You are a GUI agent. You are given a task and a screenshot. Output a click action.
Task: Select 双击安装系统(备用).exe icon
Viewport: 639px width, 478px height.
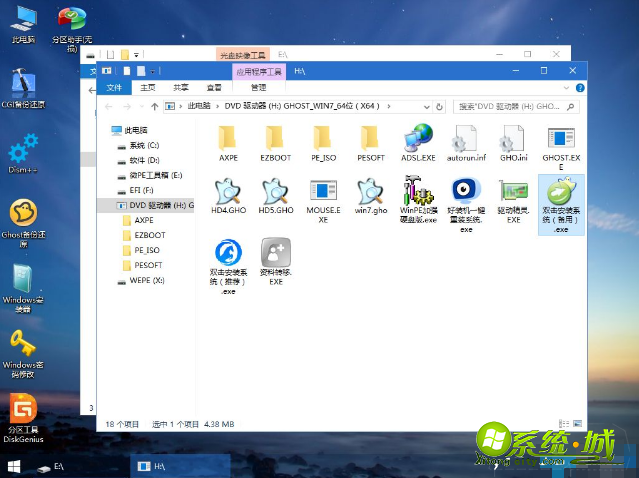(x=561, y=205)
